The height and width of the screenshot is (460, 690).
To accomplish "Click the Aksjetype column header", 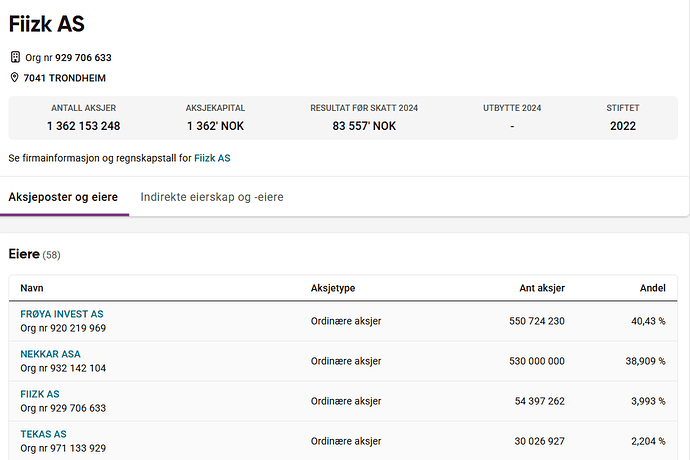I will pos(333,288).
